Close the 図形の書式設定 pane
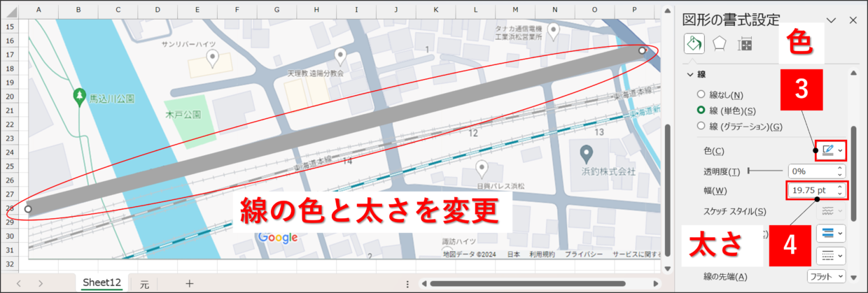Viewport: 868px width, 293px height. pyautogui.click(x=853, y=20)
